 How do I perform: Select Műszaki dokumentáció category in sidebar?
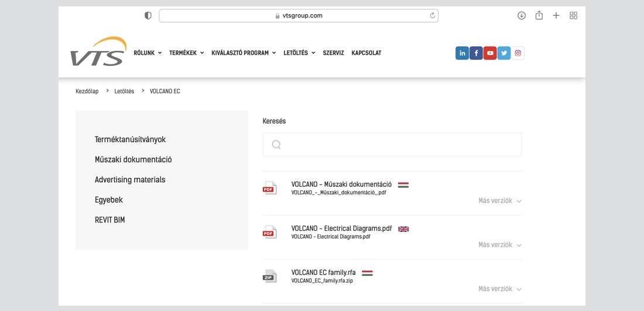click(133, 160)
